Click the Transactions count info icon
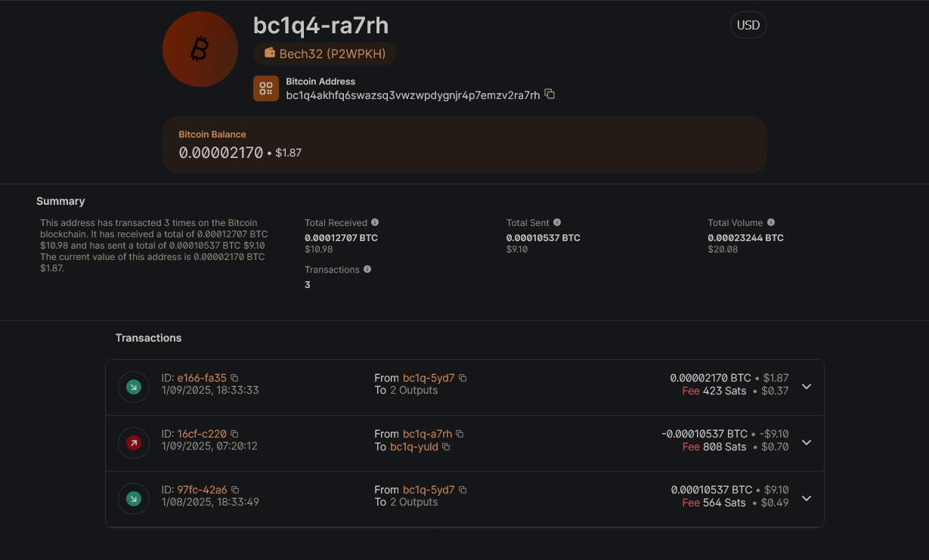The height and width of the screenshot is (560, 929). click(x=367, y=270)
